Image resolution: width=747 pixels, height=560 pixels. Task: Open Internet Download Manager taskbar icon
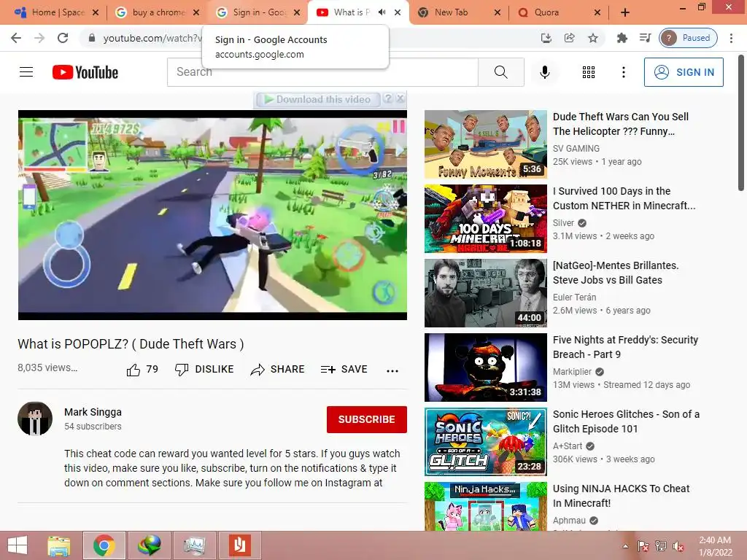click(x=149, y=545)
